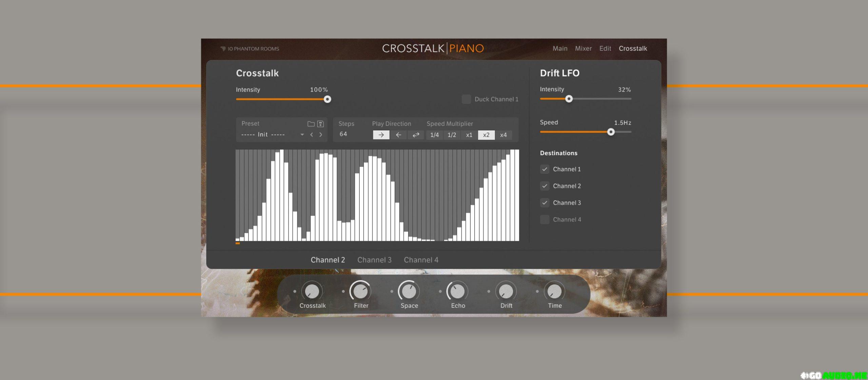Screen dimensions: 868x380
Task: Select the x2 speed multiplier
Action: click(x=486, y=135)
